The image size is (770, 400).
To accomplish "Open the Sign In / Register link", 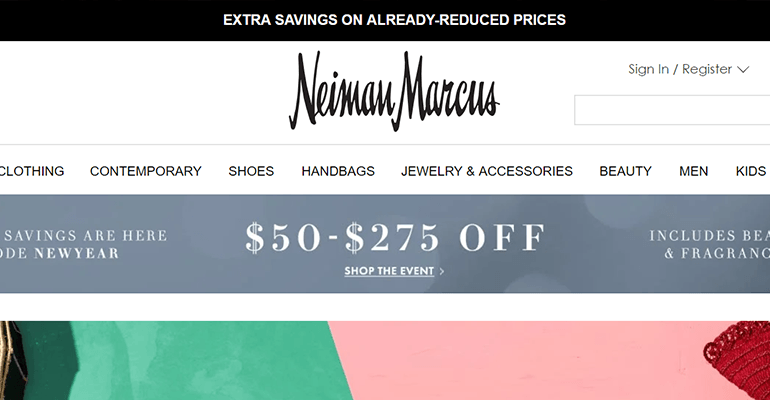I will (x=680, y=69).
